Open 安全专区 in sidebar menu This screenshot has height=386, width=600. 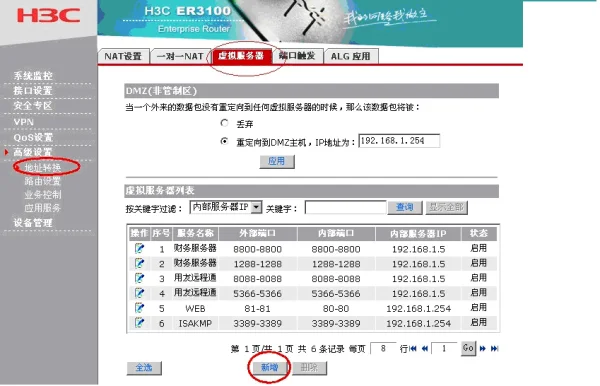(x=33, y=106)
